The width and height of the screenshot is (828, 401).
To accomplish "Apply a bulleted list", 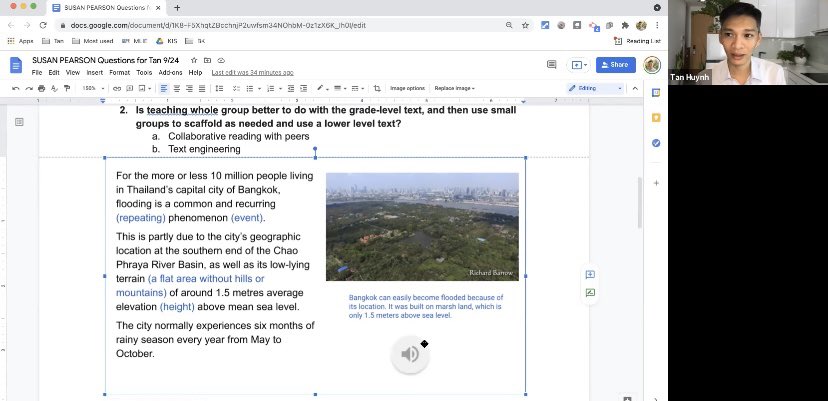I will [x=249, y=88].
